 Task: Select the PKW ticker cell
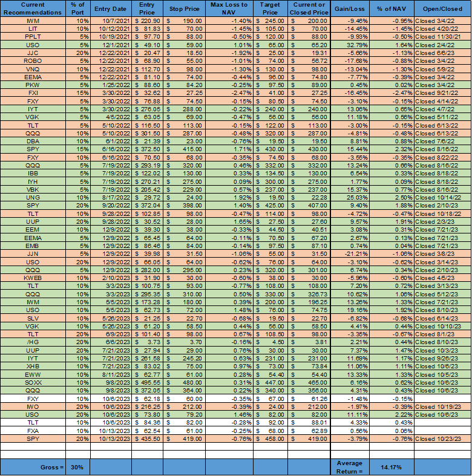point(33,85)
